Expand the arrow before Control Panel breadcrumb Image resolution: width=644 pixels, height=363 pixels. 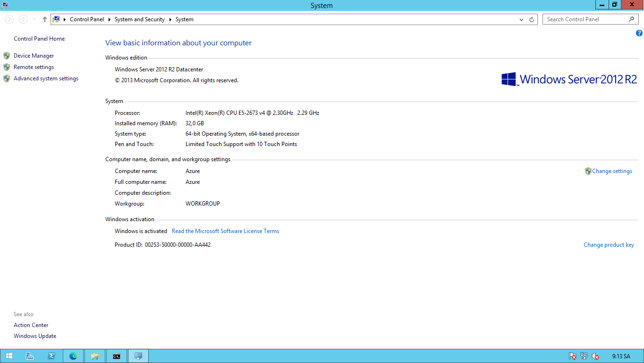(x=65, y=19)
